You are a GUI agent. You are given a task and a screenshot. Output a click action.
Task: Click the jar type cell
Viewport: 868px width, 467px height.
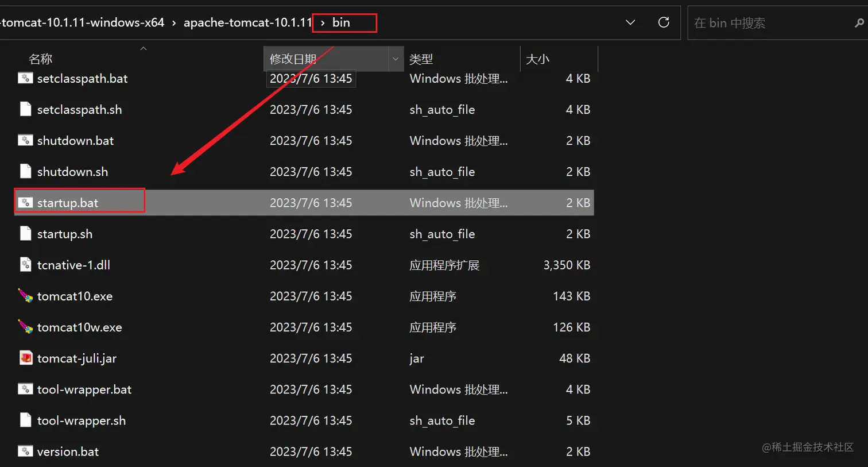click(x=417, y=358)
